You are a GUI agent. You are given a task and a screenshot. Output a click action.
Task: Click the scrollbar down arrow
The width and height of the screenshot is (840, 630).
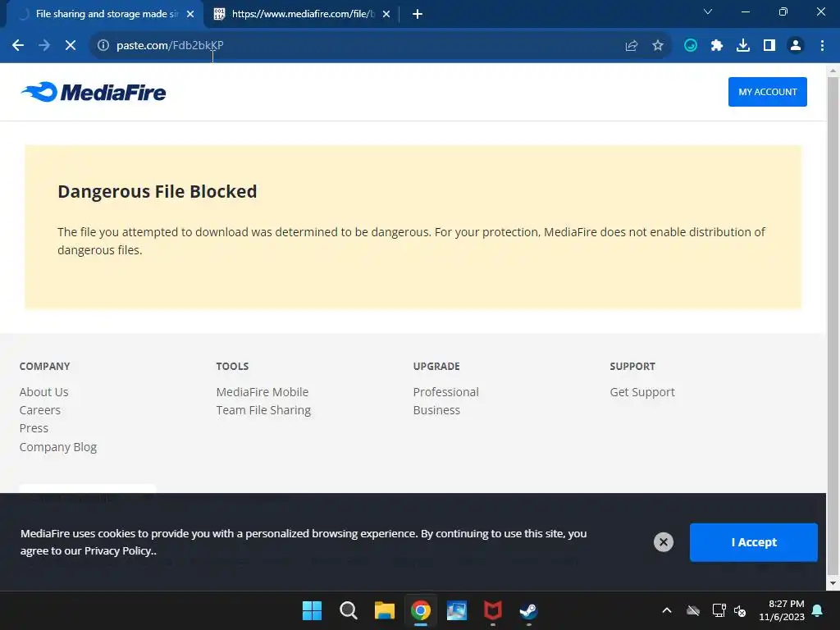coord(833,583)
